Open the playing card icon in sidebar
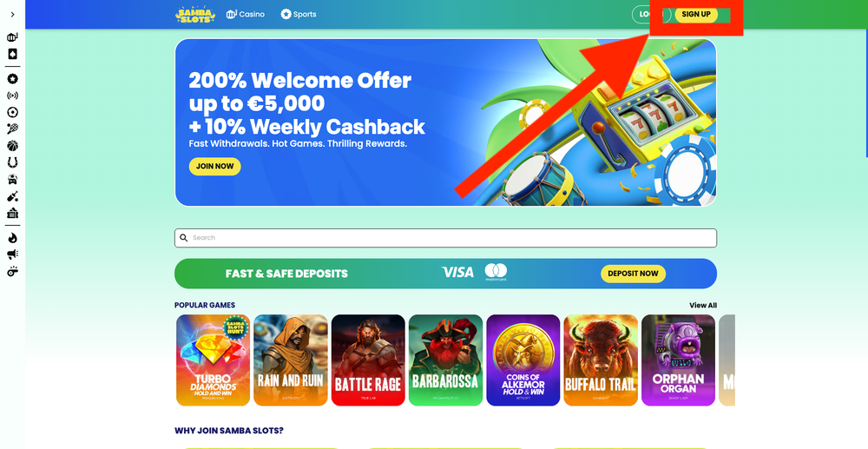 [x=12, y=54]
